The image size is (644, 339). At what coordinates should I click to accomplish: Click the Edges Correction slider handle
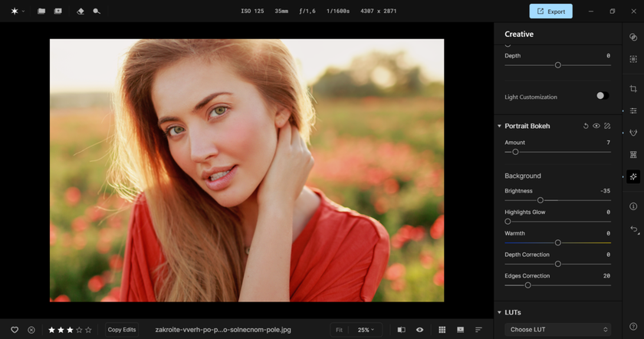tap(527, 285)
